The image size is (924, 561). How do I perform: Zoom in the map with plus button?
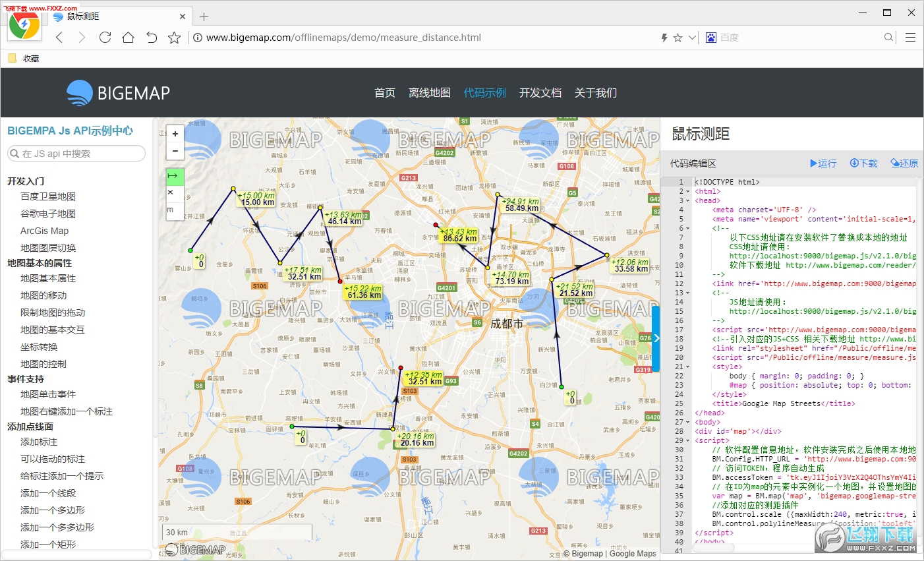click(175, 134)
